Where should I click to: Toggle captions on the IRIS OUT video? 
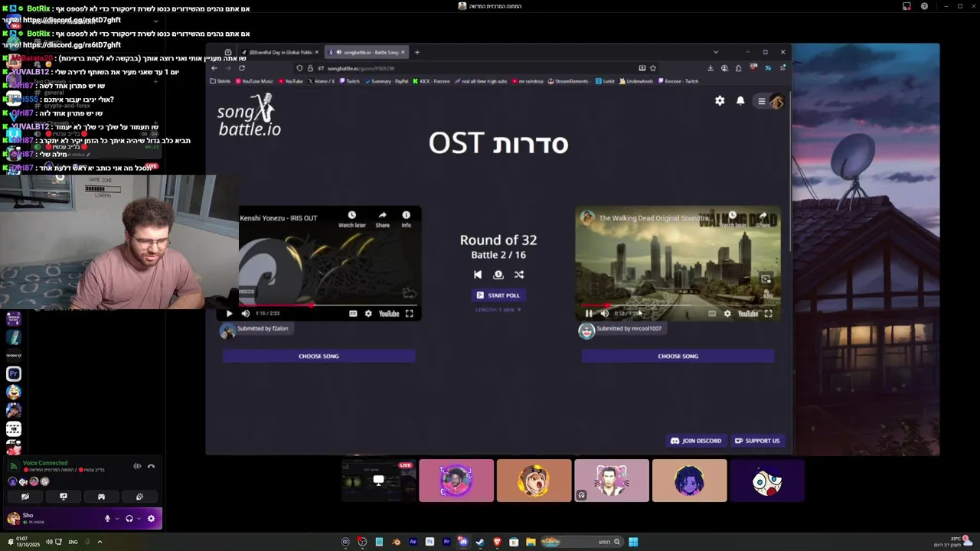click(x=353, y=314)
